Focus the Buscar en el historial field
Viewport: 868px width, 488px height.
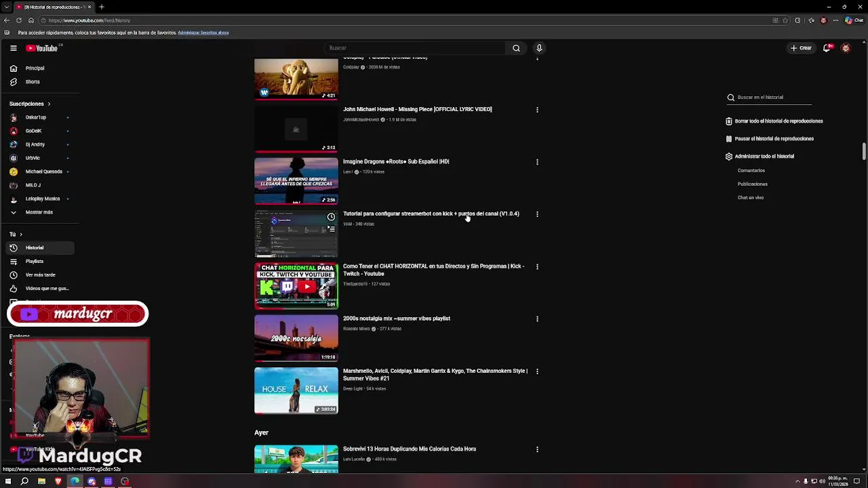pos(774,98)
